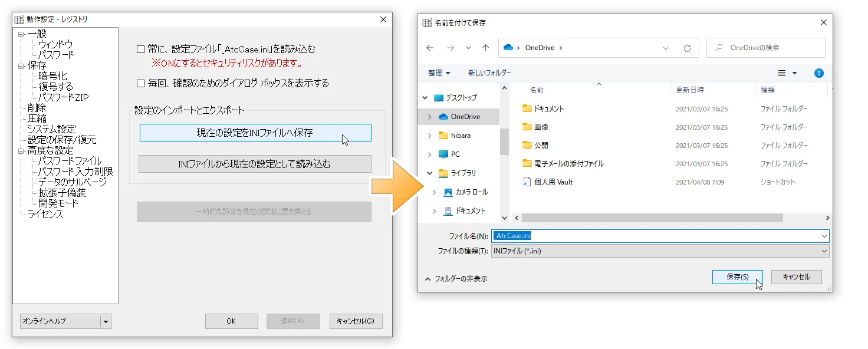Click the back navigation arrow in the save dialog
The height and width of the screenshot is (349, 868).
(430, 48)
